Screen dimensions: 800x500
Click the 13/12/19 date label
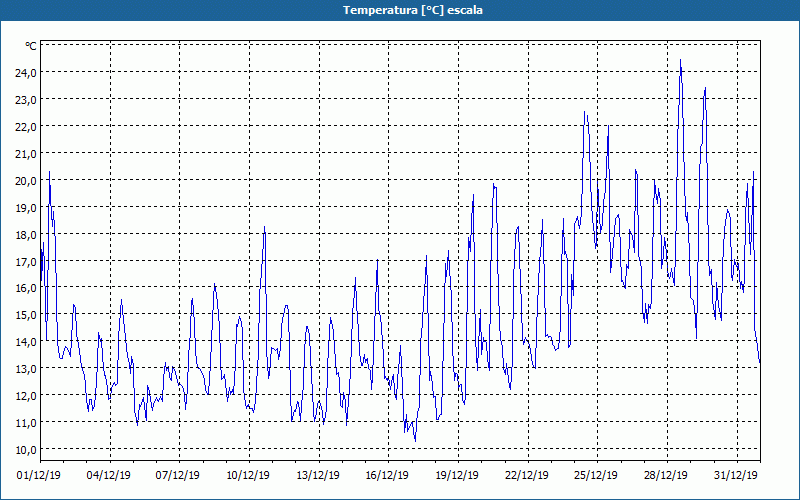click(318, 475)
